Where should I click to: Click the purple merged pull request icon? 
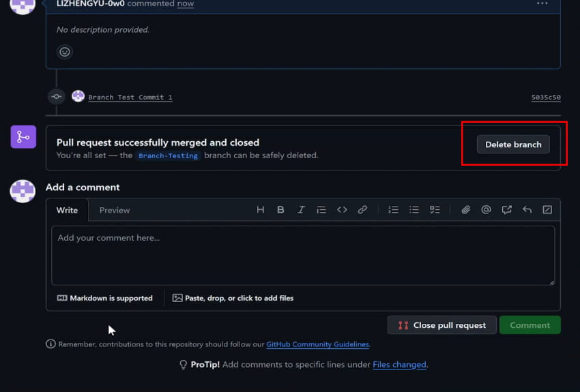[x=23, y=137]
